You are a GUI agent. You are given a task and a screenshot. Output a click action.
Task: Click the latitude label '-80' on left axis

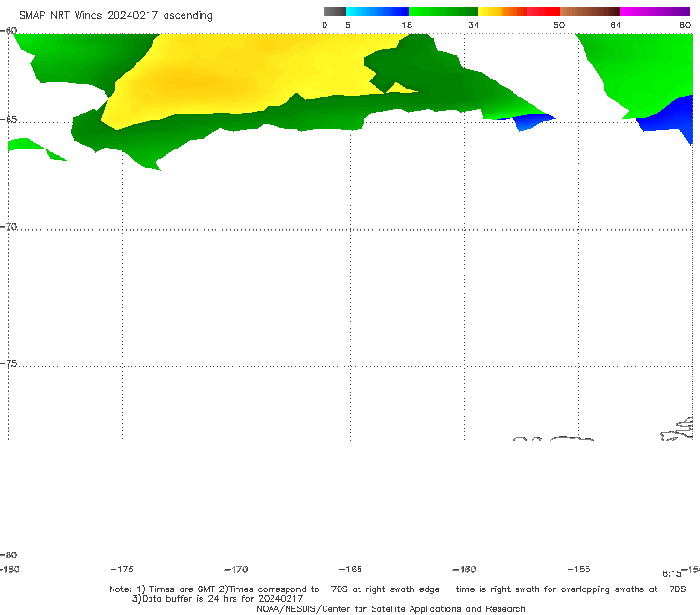pyautogui.click(x=9, y=555)
